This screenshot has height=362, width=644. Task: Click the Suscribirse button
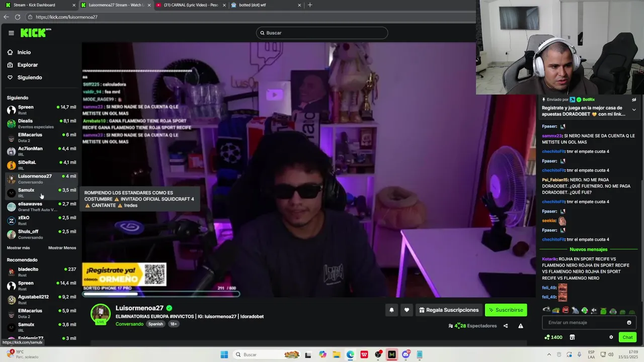(506, 310)
